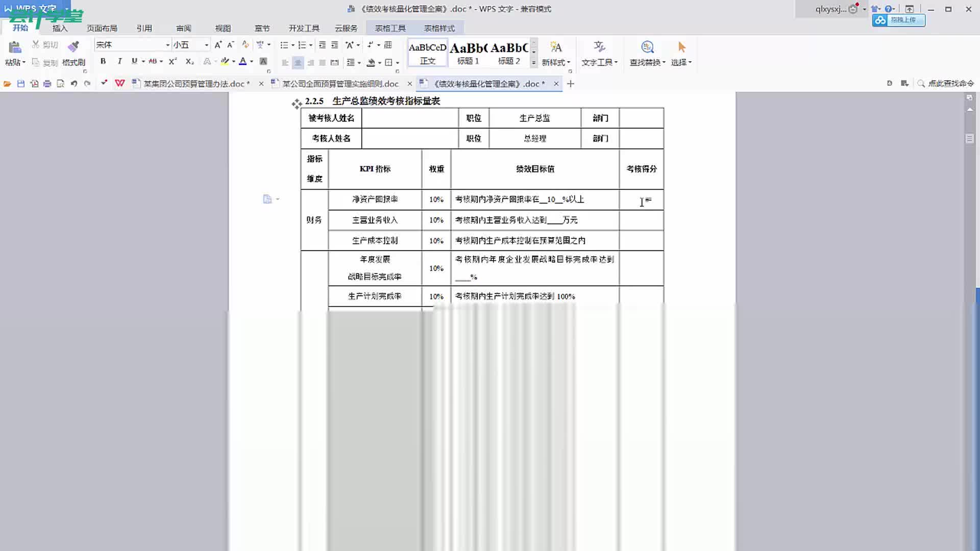Switch to 某集团公司预算管理办法.doc document tab
The image size is (980, 551).
click(197, 84)
